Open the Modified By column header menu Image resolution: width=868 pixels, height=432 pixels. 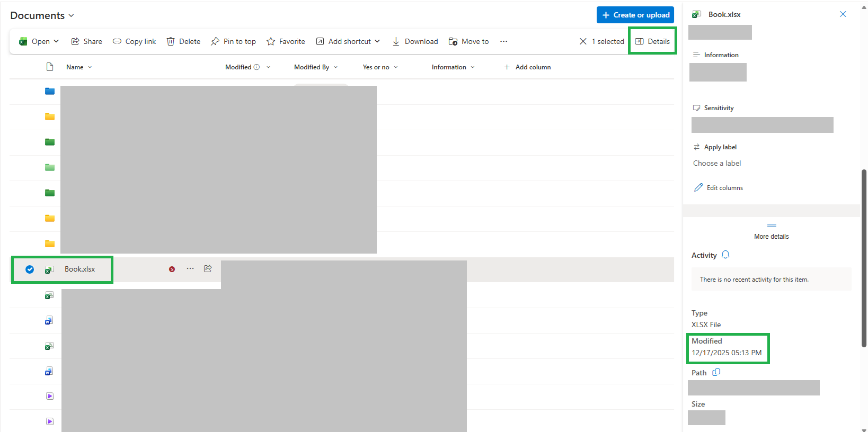(x=316, y=67)
